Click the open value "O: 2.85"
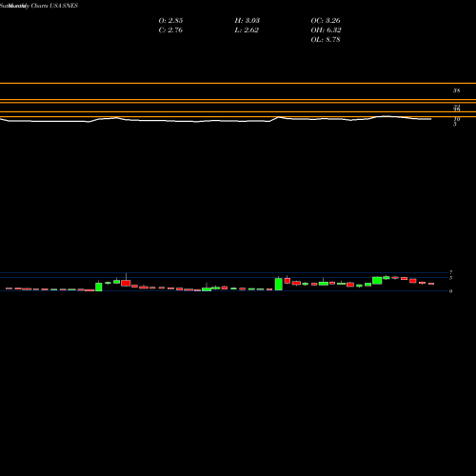The image size is (476, 476). (170, 21)
